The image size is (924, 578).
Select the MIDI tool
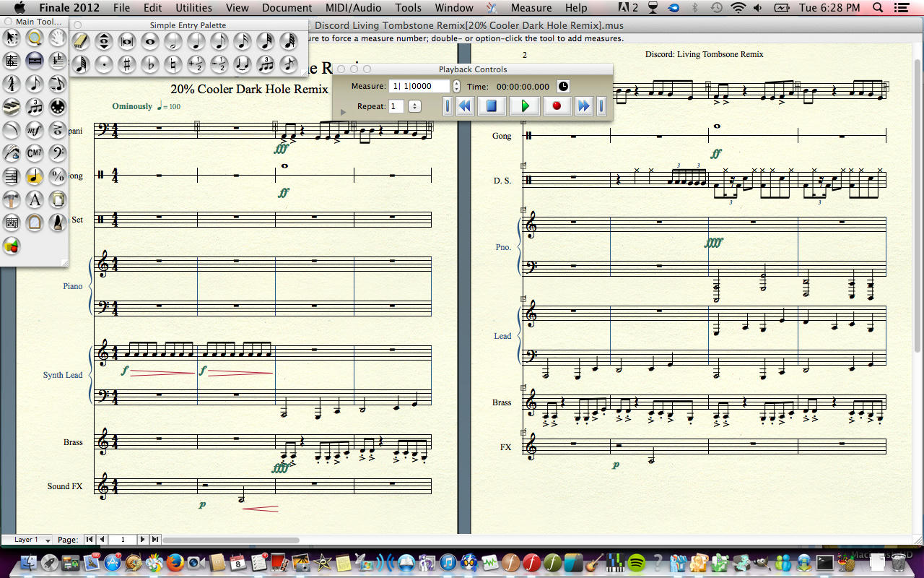click(58, 108)
